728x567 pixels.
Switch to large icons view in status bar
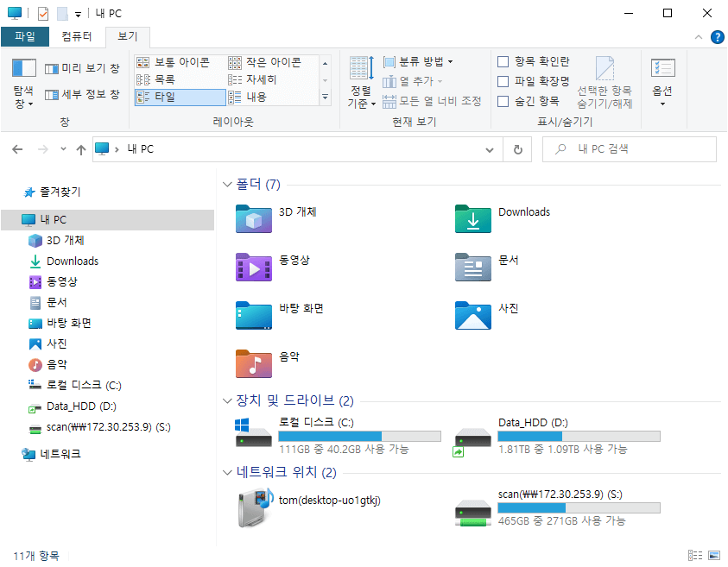click(x=714, y=556)
